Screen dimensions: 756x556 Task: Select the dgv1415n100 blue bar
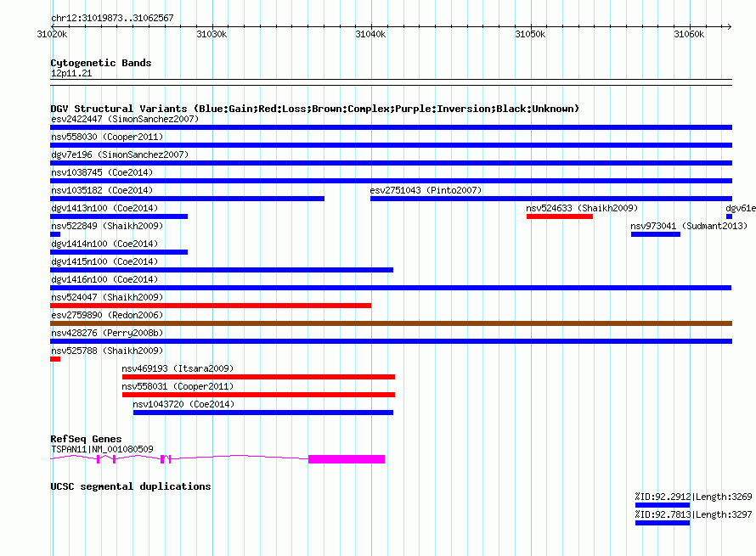(222, 270)
